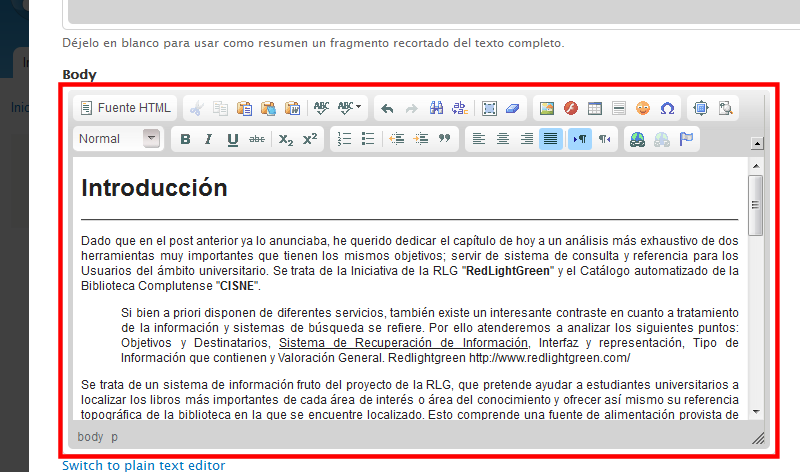Maximize the editor size

700,108
